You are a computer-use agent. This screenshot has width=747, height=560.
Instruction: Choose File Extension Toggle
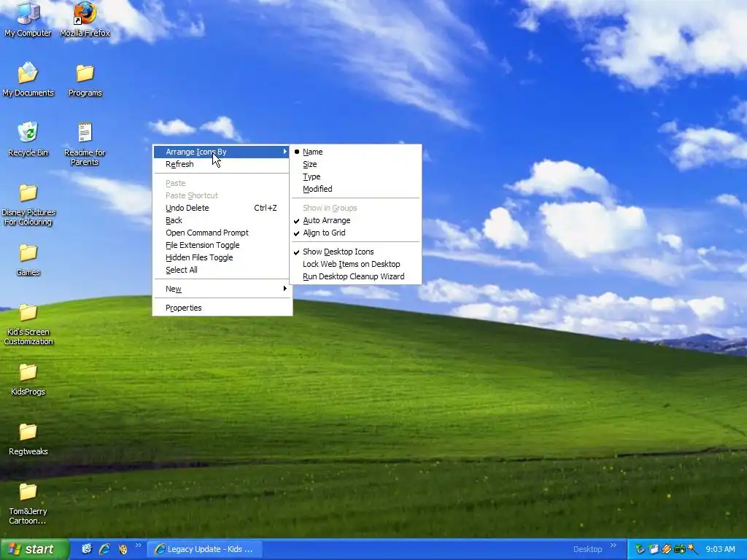(222, 245)
